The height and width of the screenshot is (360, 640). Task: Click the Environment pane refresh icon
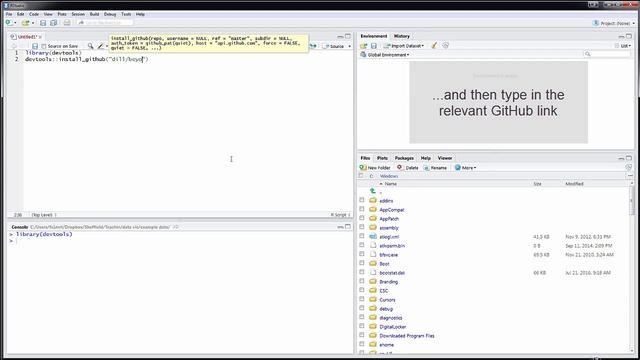pos(446,46)
